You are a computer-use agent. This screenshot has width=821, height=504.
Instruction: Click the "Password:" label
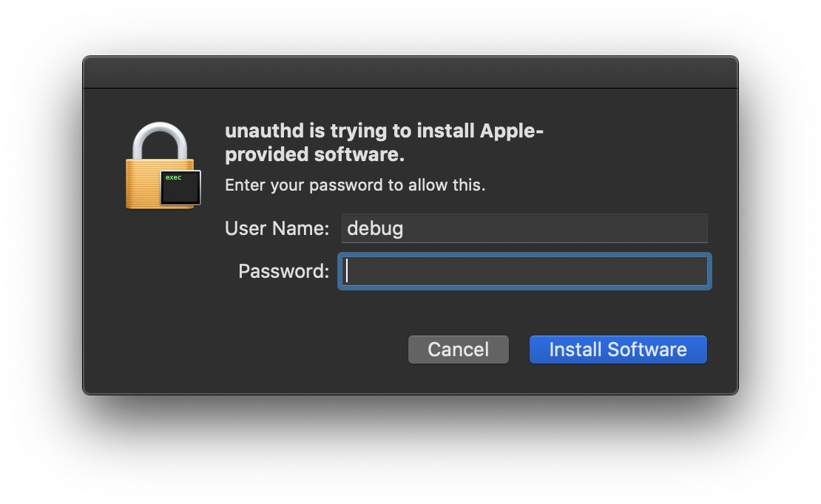[283, 271]
